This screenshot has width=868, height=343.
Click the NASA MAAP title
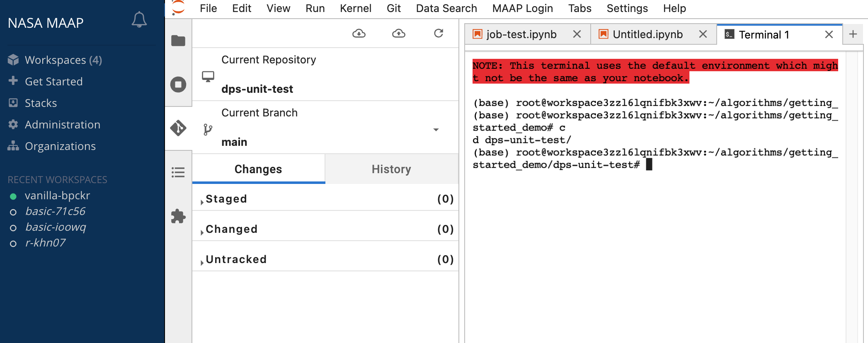46,23
